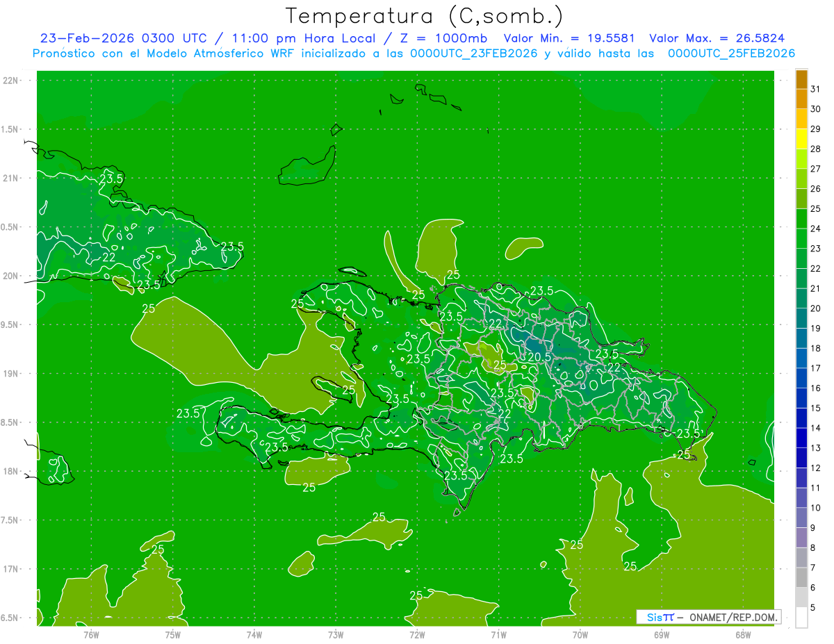Click colorbar label '5'
834x644 pixels.
click(812, 607)
